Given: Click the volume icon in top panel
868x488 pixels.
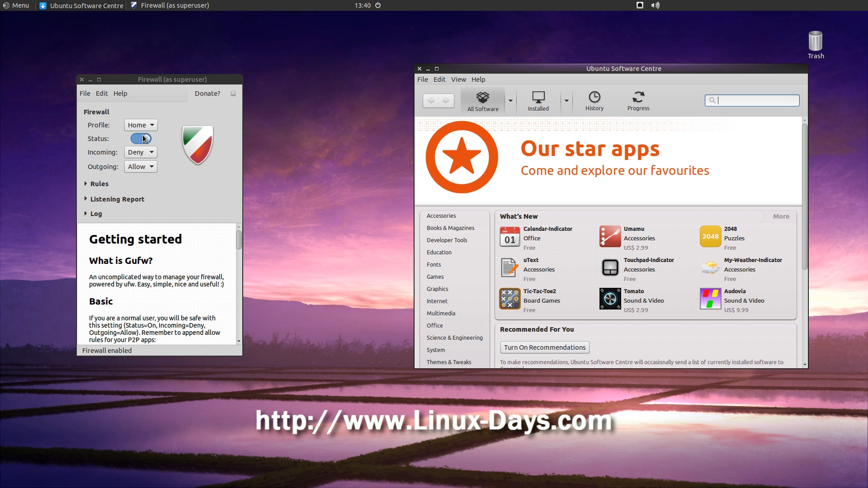Looking at the screenshot, I should pyautogui.click(x=655, y=5).
